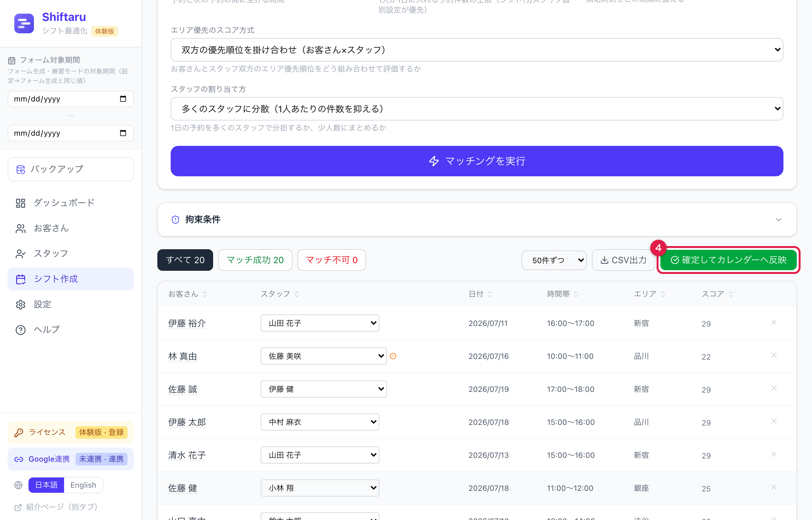
Task: Click the end date input field
Action: [71, 133]
